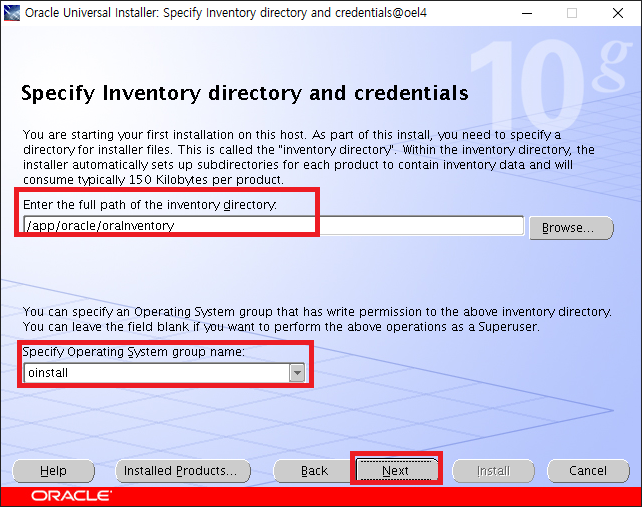The image size is (642, 507).
Task: Close the Oracle Universal Installer window
Action: pos(618,13)
